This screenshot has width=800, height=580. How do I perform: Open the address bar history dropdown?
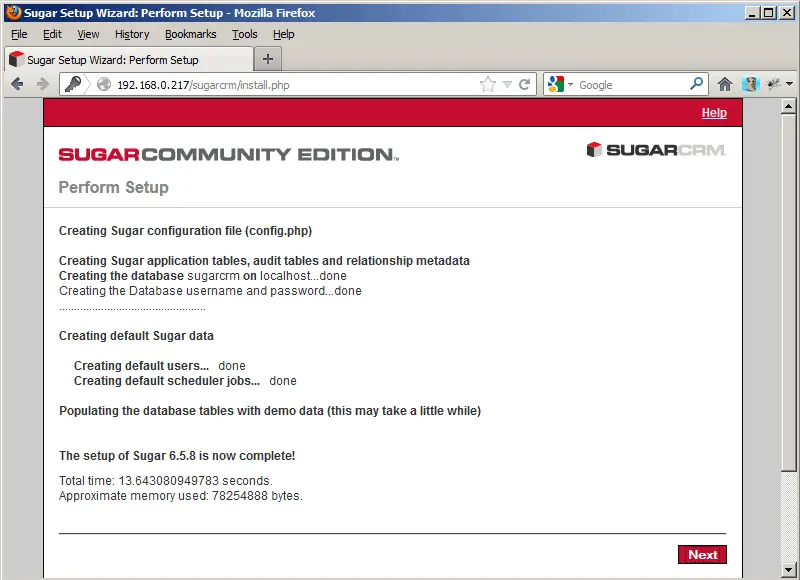tap(507, 85)
